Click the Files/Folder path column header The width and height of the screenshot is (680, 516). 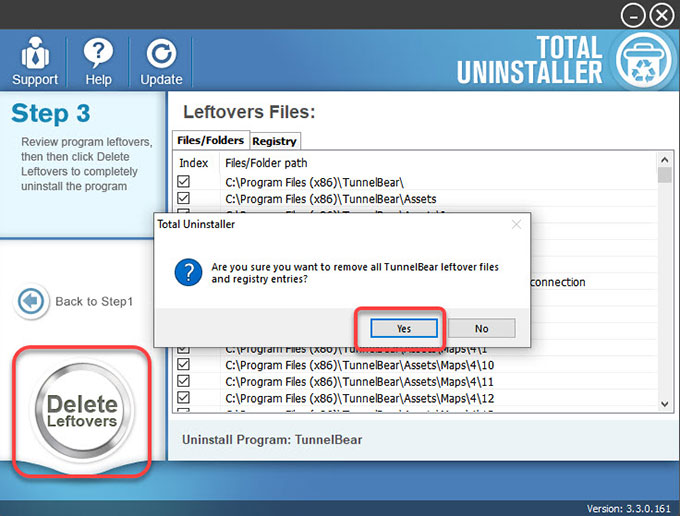click(x=266, y=163)
